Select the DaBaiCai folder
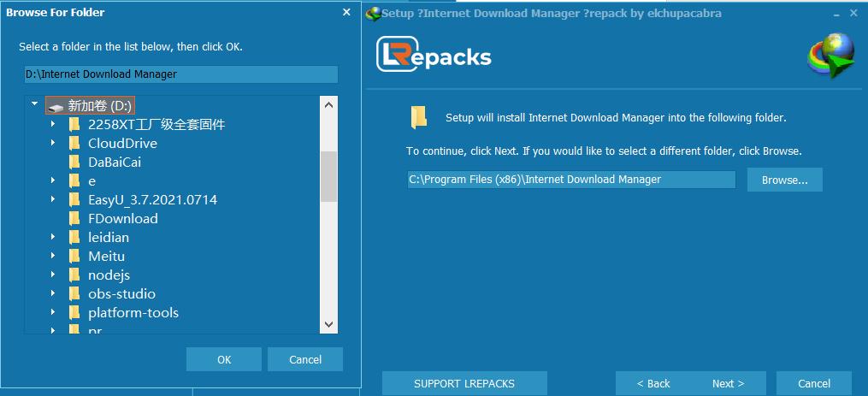 115,163
